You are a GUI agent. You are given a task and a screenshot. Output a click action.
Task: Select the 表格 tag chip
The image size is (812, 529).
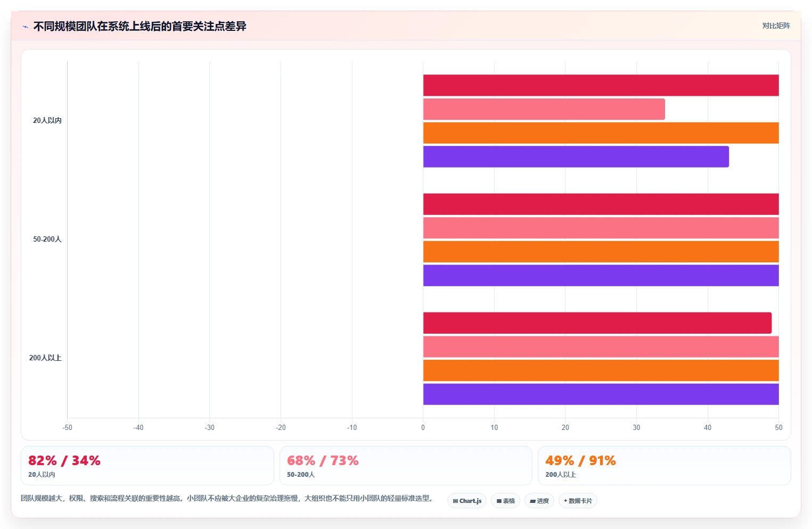point(505,501)
